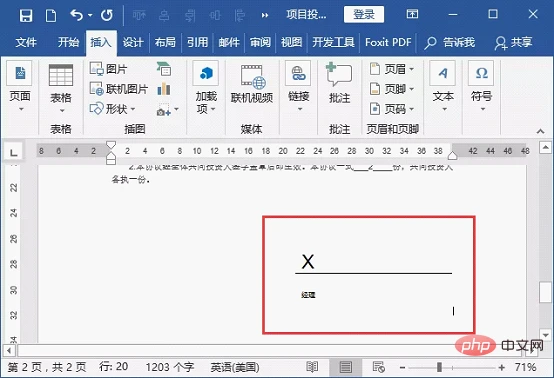Open the 视图 tab
Viewport: 554px width, 378px height.
pyautogui.click(x=291, y=42)
